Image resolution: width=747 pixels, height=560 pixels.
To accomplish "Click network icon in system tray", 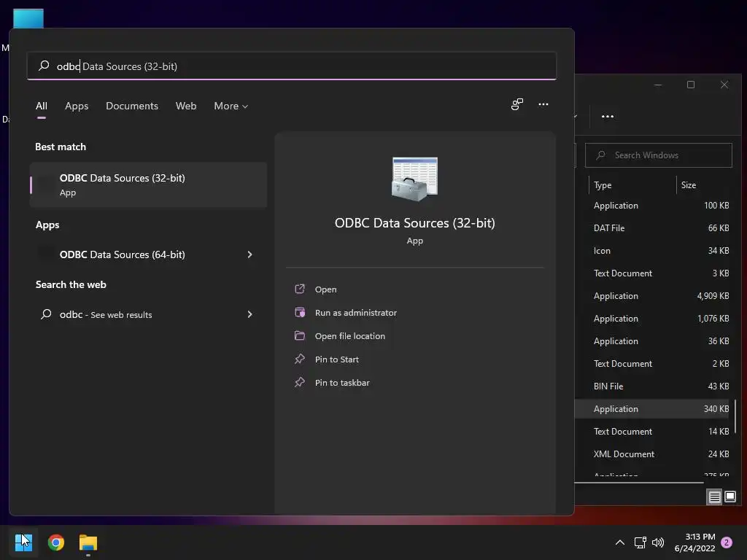I will pos(640,542).
